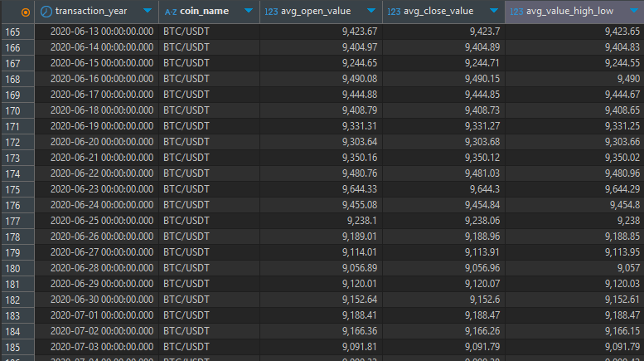Open the coin_name column filter dropdown
This screenshot has width=644, height=361.
(x=248, y=12)
